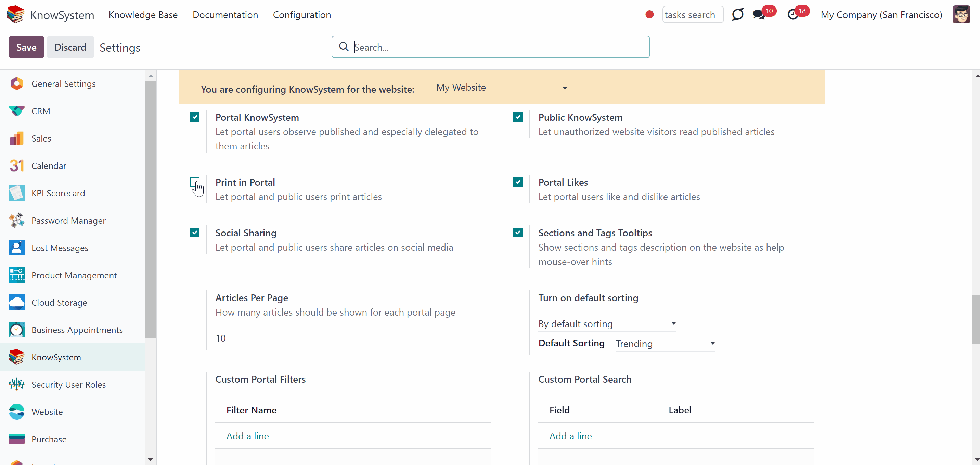This screenshot has width=980, height=465.
Task: Open the My Website dropdown
Action: tap(502, 88)
